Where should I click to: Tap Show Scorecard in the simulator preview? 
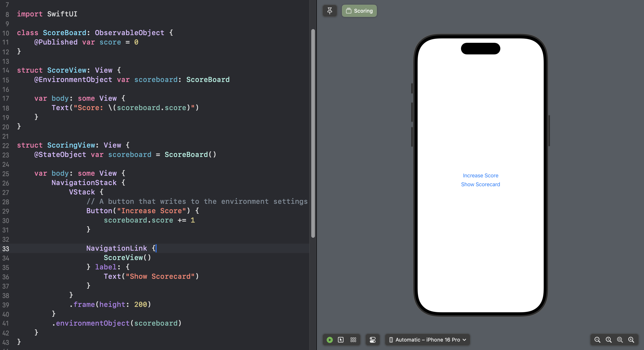tap(480, 184)
